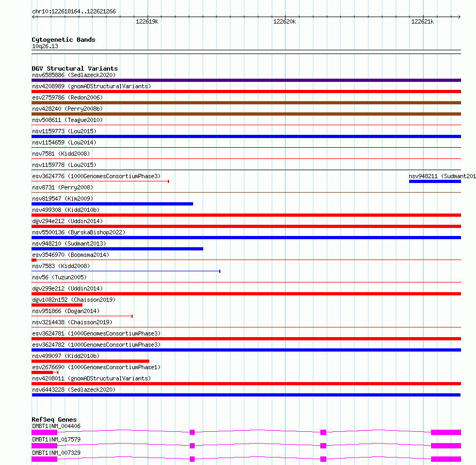Open the esv3546970 (Boomsma2014) label
This screenshot has width=476, height=465.
click(x=71, y=255)
